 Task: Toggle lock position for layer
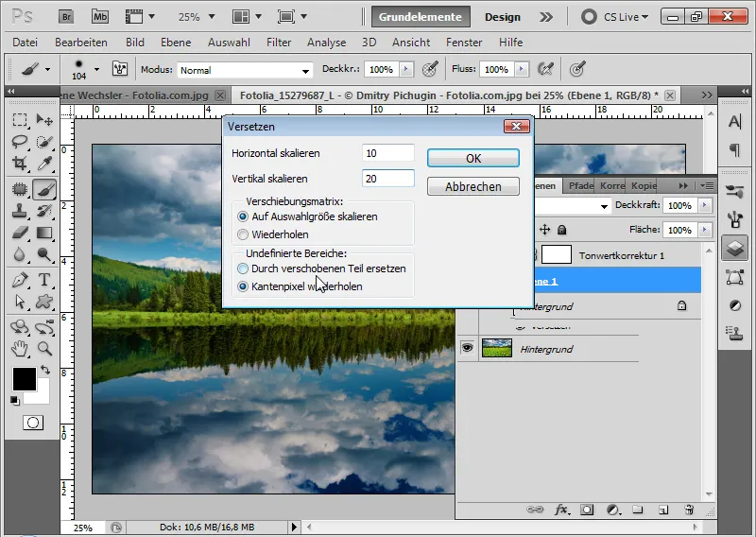point(545,230)
